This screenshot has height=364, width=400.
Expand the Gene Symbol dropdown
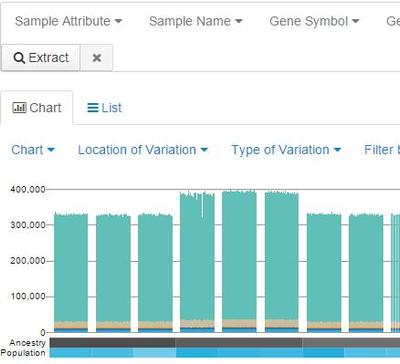(314, 22)
